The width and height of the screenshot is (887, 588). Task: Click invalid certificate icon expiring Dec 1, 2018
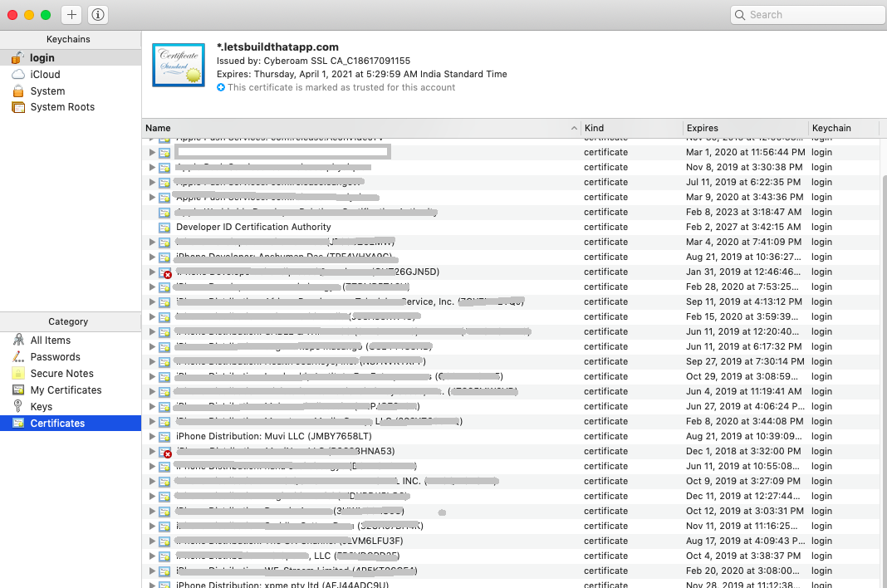(x=164, y=452)
